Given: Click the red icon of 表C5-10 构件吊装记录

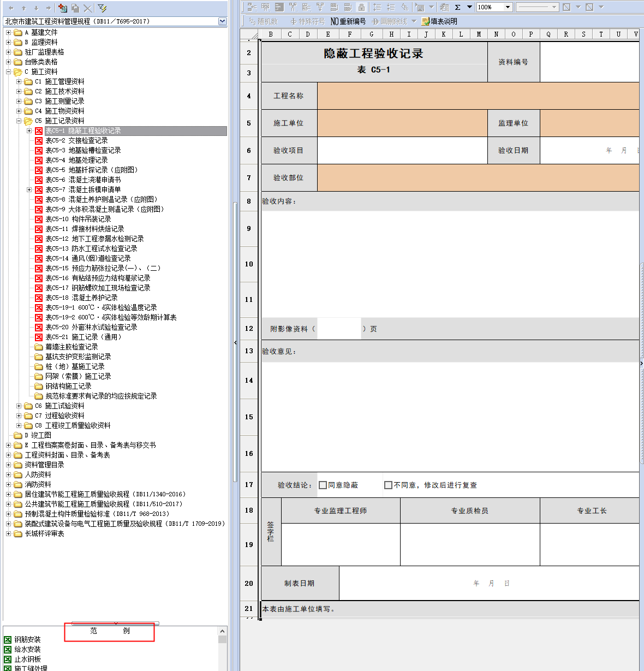Looking at the screenshot, I should [x=39, y=219].
